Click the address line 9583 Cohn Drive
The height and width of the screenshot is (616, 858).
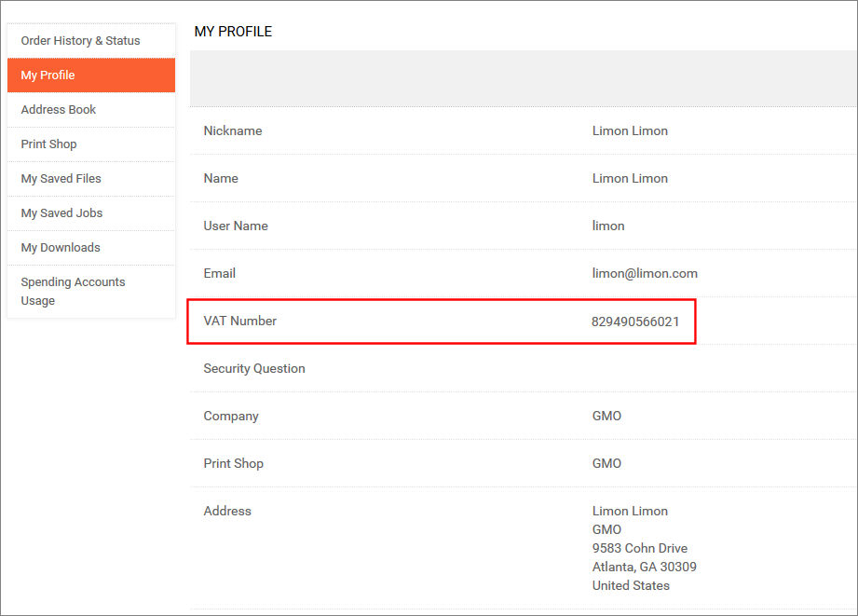(x=640, y=549)
